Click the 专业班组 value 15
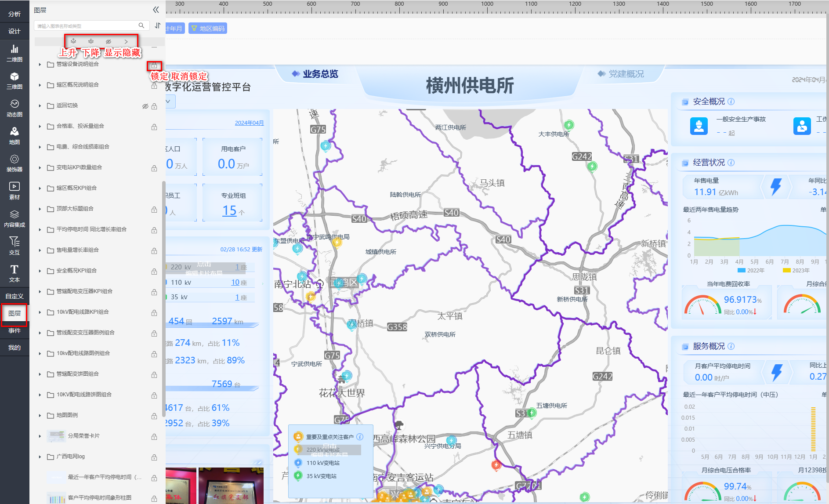The image size is (829, 504). 229,210
